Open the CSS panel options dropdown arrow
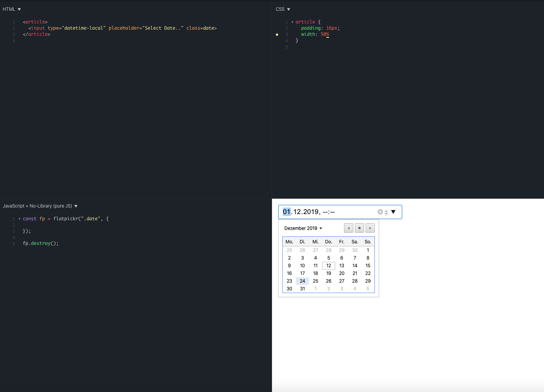 289,9
